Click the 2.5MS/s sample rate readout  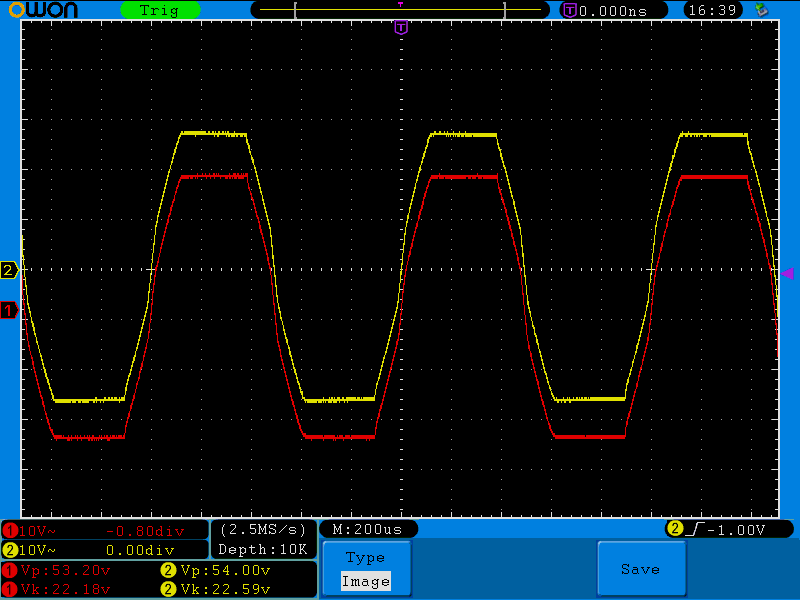pos(263,530)
